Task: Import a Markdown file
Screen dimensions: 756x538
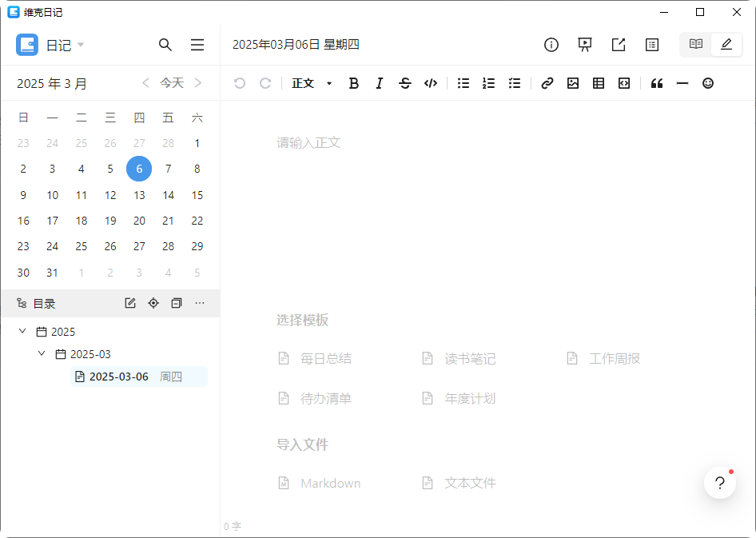Action: click(x=320, y=483)
